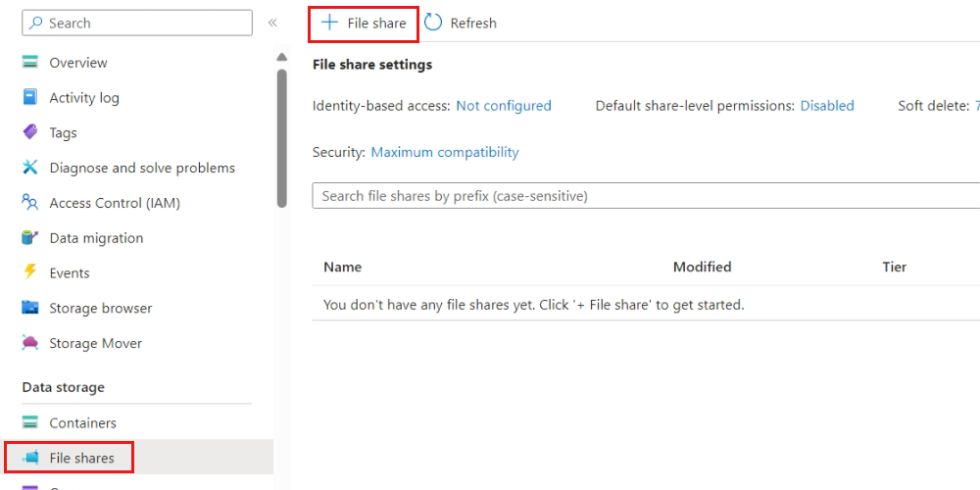
Task: Collapse the sidebar using double chevron
Action: tap(272, 23)
